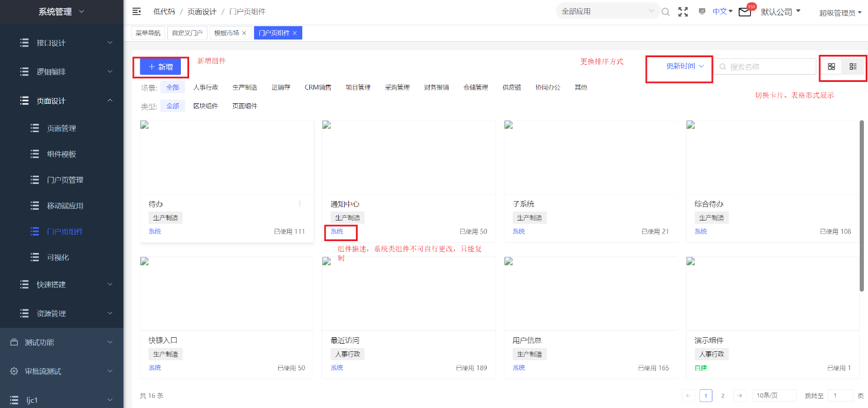Switch to table list view icon
This screenshot has width=868, height=408.
853,67
